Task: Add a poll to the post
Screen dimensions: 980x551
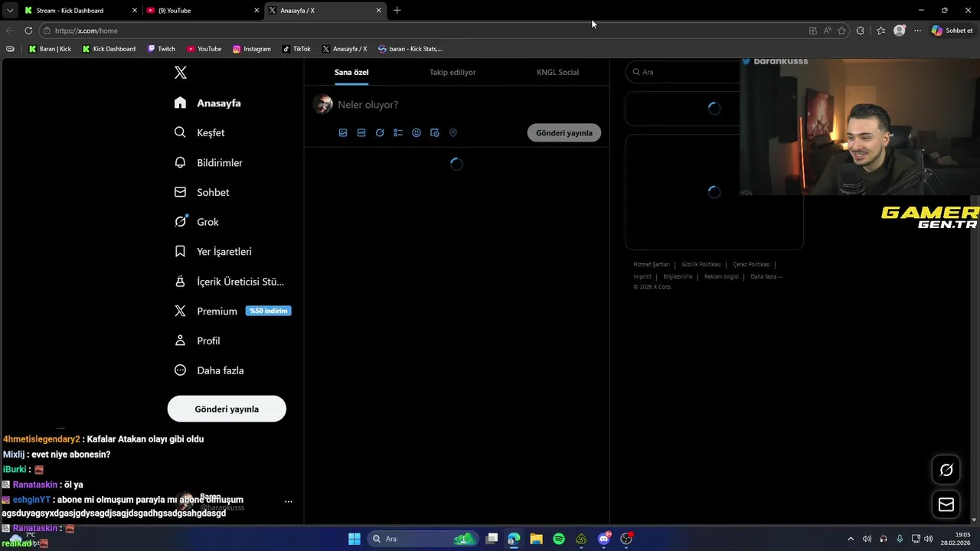Action: click(x=398, y=132)
